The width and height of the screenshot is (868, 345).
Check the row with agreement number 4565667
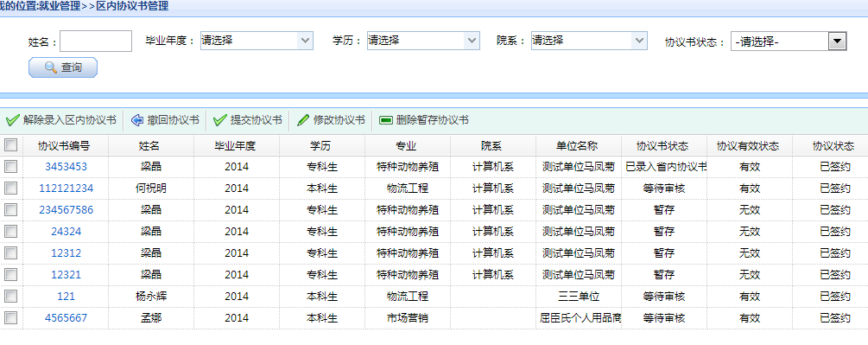click(11, 318)
